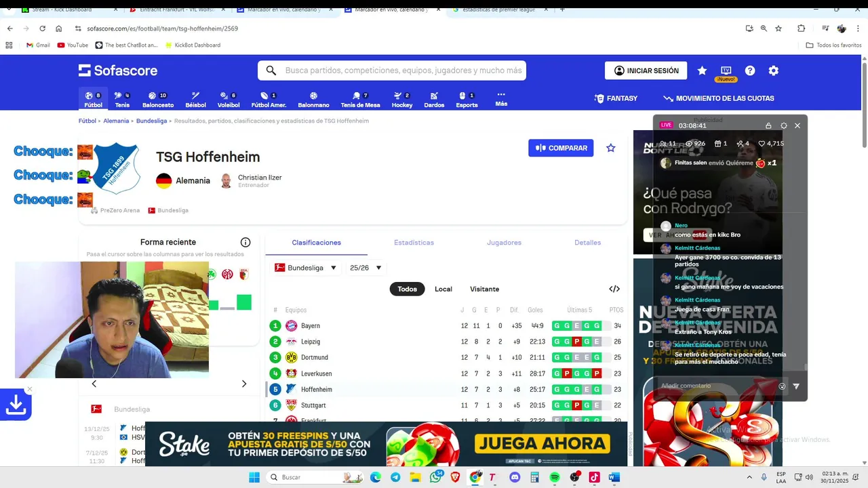Open the FANTASY link
Screen dimensions: 868x488
click(616, 98)
